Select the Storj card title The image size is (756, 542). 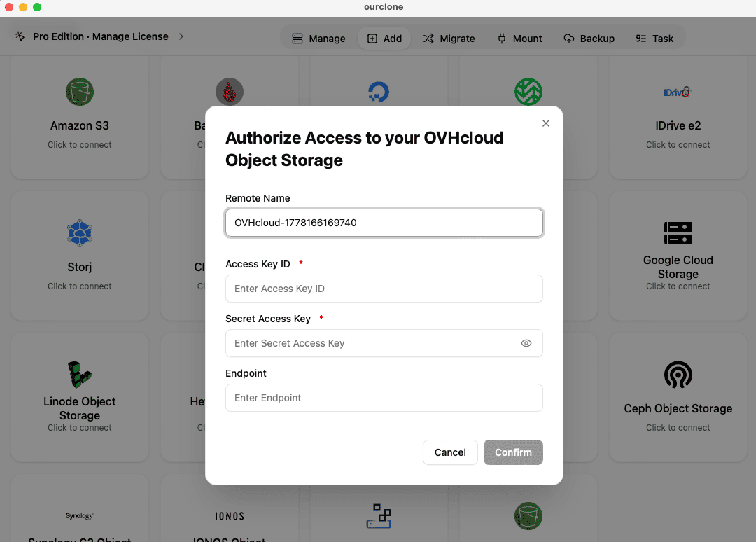point(80,267)
